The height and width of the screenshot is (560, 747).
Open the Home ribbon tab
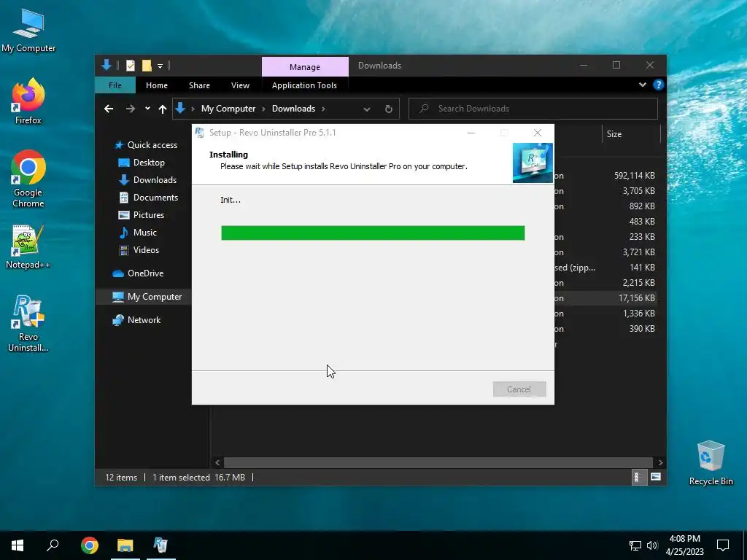tap(157, 85)
